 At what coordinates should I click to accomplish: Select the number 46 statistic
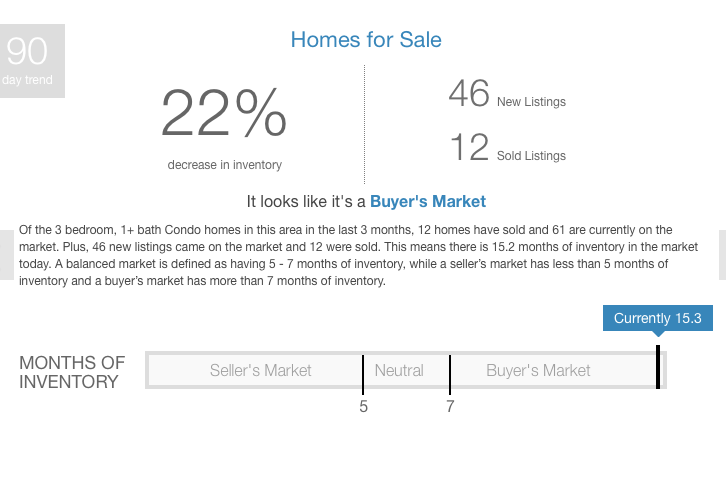(x=469, y=94)
